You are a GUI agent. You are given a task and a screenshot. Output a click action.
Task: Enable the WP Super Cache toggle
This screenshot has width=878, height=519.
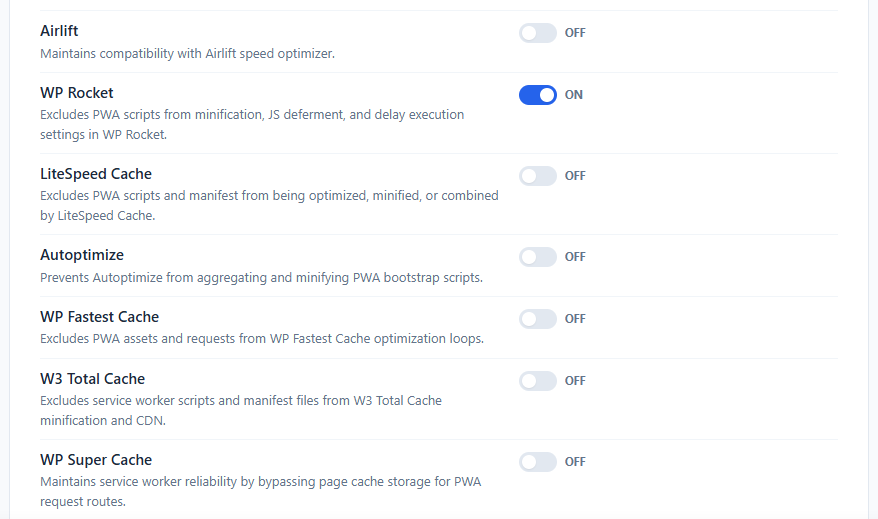click(538, 462)
